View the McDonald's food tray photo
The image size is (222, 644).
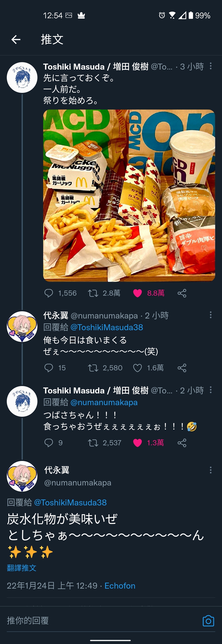[129, 196]
